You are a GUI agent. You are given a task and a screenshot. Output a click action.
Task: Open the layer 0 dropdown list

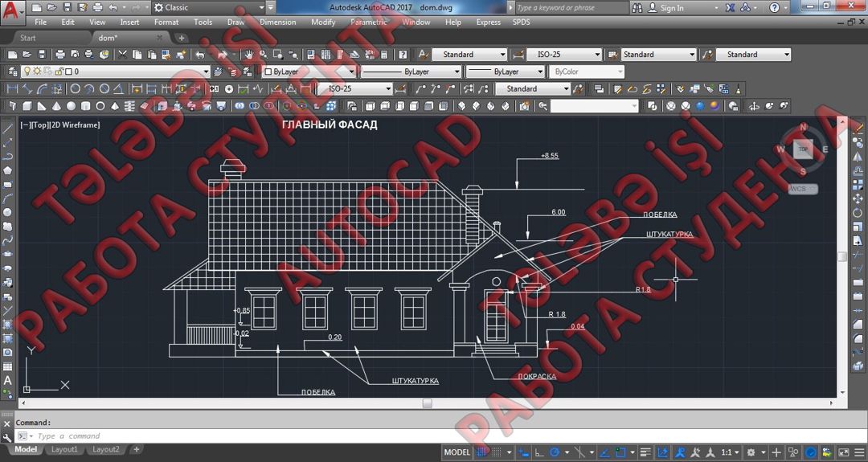115,72
